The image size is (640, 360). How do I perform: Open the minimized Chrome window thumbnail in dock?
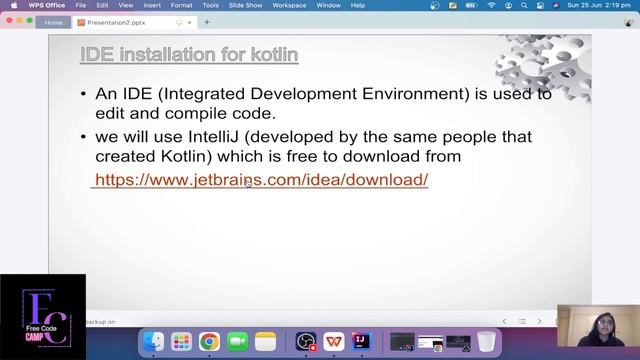tap(430, 343)
